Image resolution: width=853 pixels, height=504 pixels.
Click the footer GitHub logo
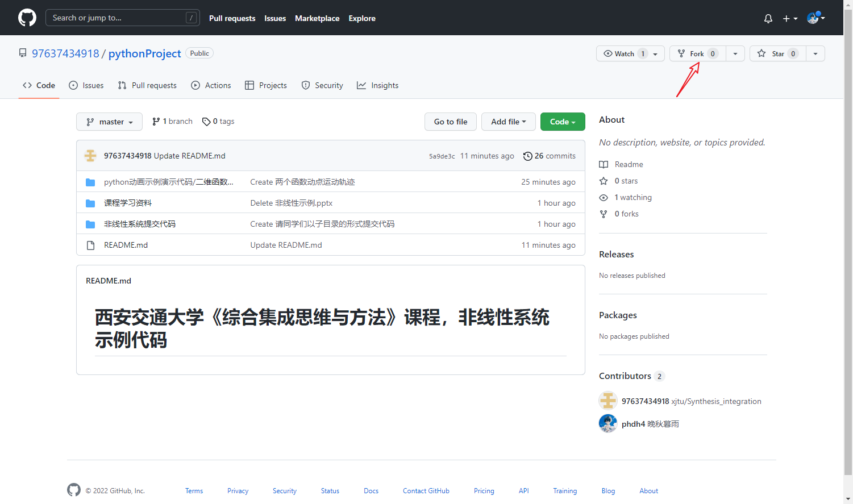point(74,490)
